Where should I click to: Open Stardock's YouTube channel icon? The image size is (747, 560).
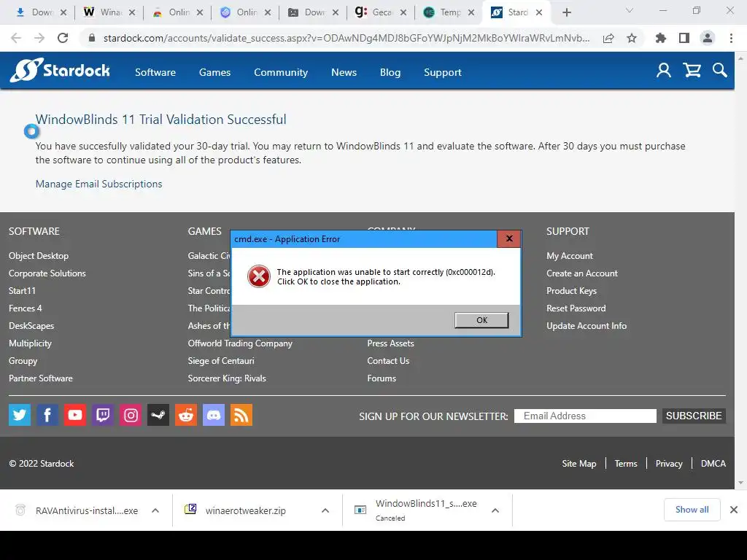[75, 415]
